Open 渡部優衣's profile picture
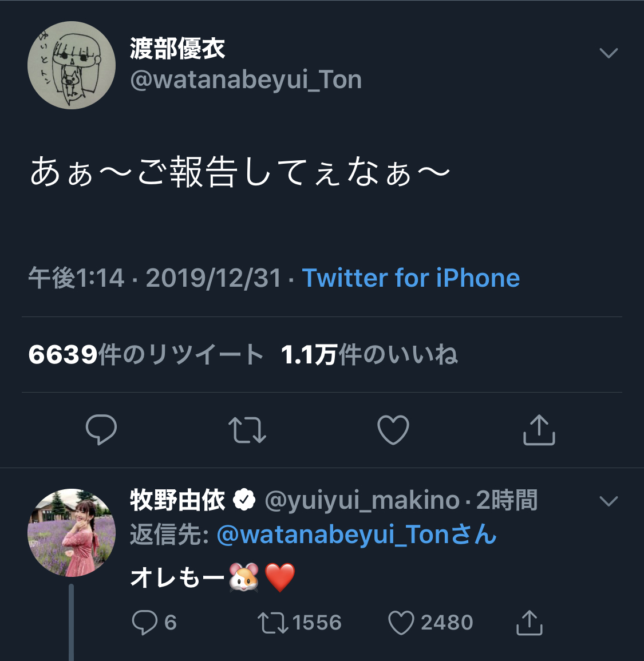 tap(72, 65)
